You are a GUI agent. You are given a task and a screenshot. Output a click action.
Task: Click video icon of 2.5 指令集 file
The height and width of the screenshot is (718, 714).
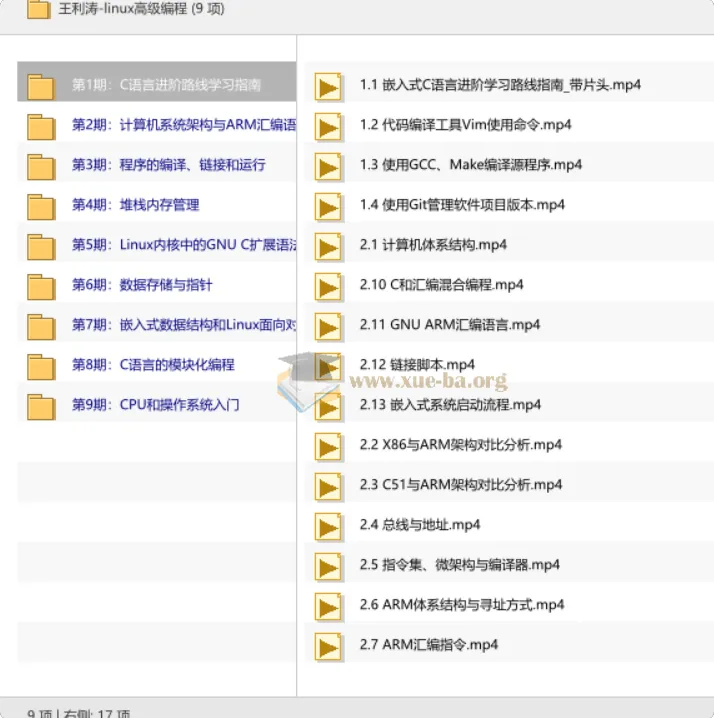pos(328,567)
